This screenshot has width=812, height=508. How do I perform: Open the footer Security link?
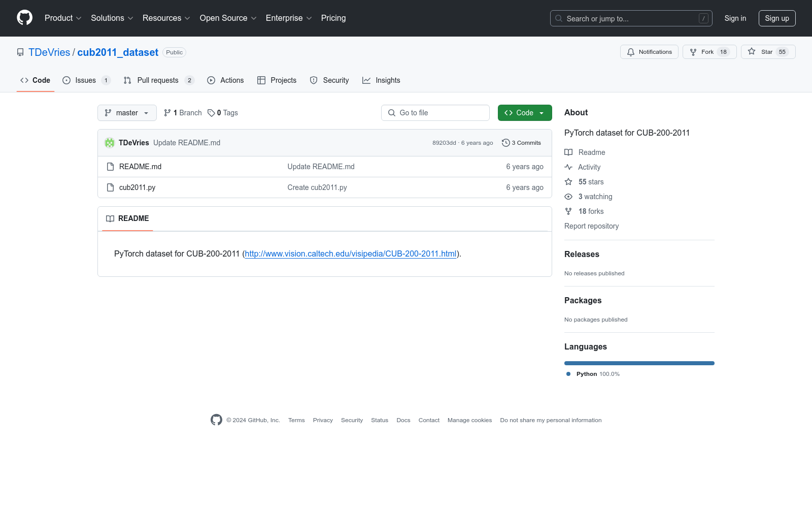click(352, 420)
